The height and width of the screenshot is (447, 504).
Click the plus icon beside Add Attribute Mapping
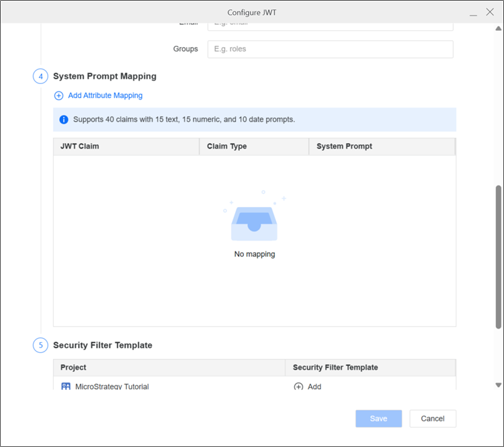point(58,96)
